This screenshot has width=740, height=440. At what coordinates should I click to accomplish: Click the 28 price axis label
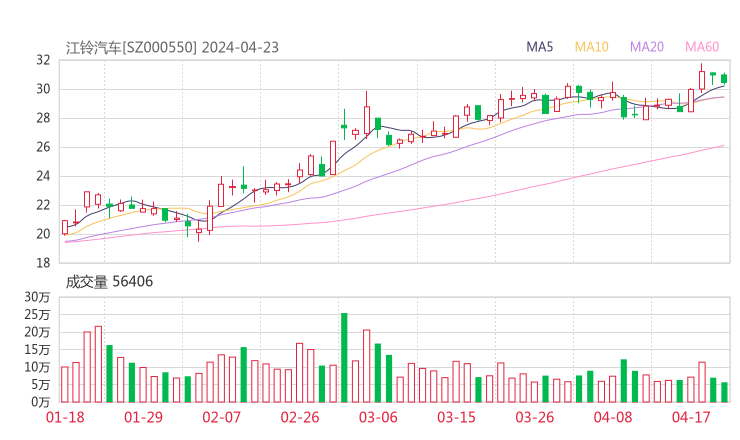(x=43, y=118)
